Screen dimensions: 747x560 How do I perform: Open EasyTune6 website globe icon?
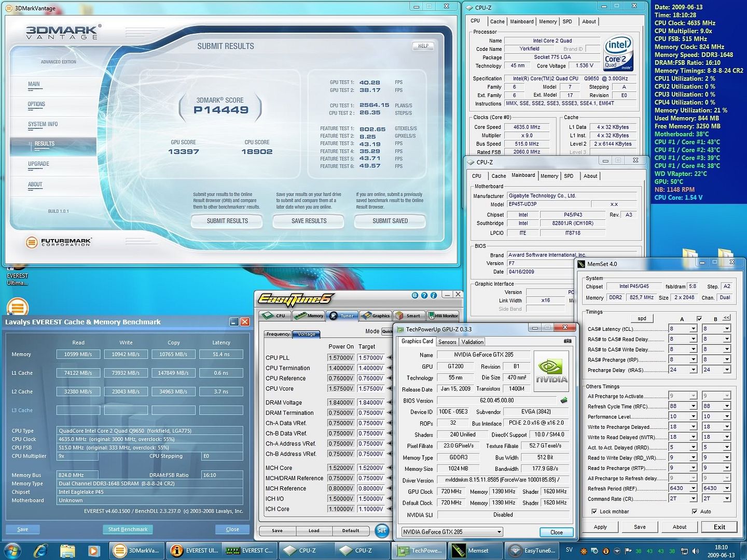[415, 295]
